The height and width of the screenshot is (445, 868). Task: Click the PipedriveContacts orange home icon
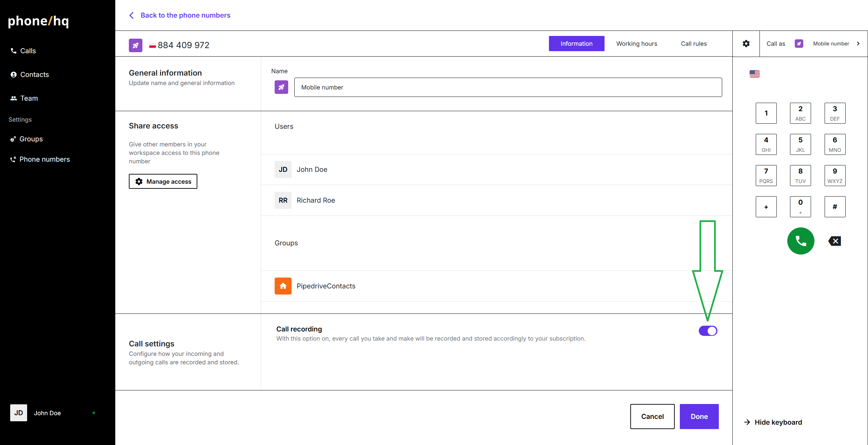point(283,286)
